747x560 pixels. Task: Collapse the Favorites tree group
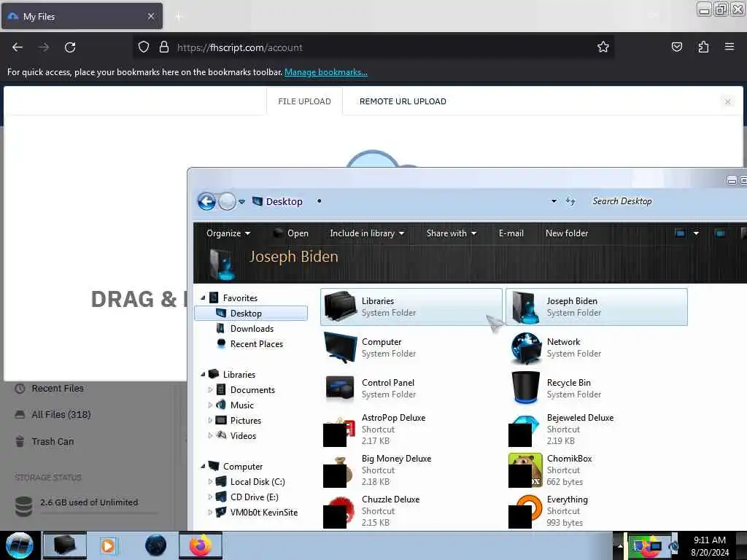[x=203, y=298]
